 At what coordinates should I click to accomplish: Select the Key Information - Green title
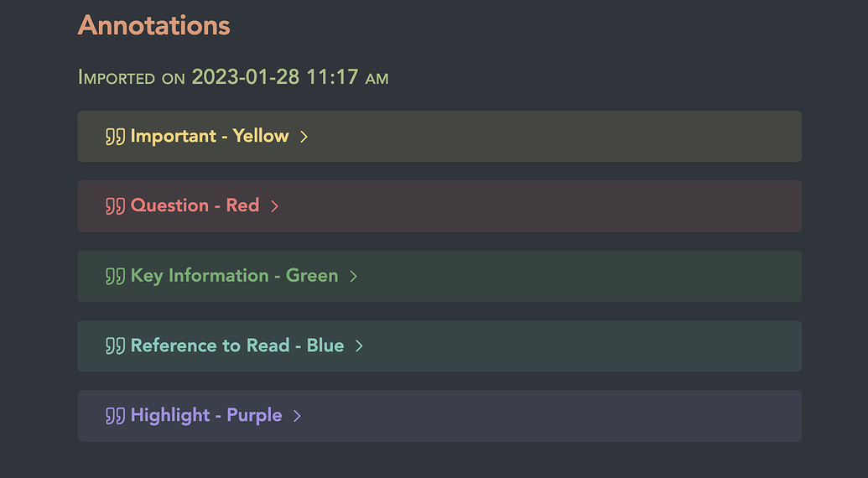point(234,275)
